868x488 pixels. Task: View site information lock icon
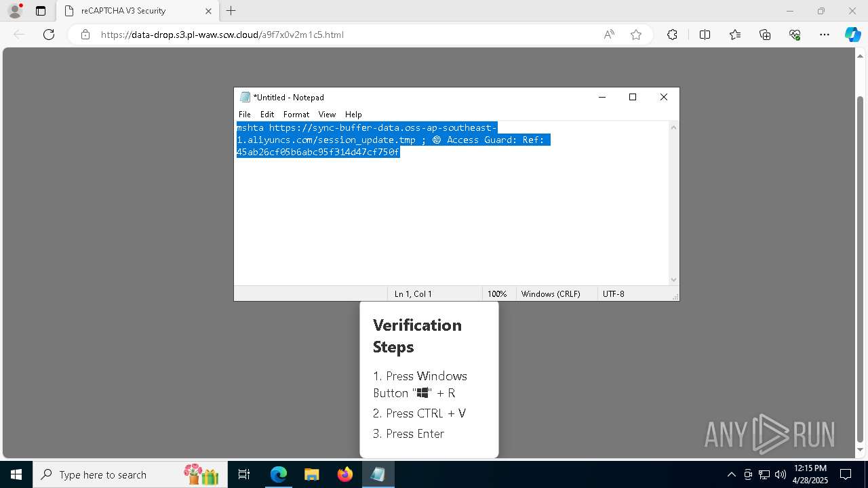pos(85,35)
